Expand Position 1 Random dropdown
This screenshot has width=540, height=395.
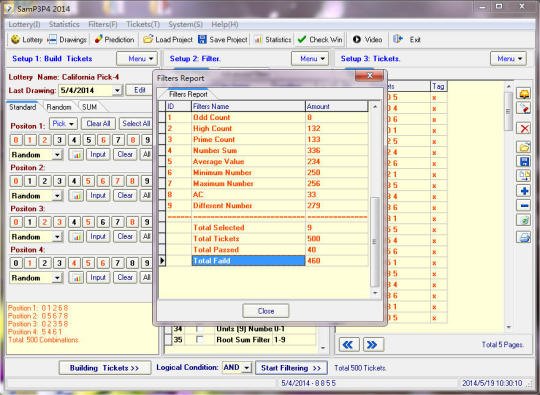point(57,155)
